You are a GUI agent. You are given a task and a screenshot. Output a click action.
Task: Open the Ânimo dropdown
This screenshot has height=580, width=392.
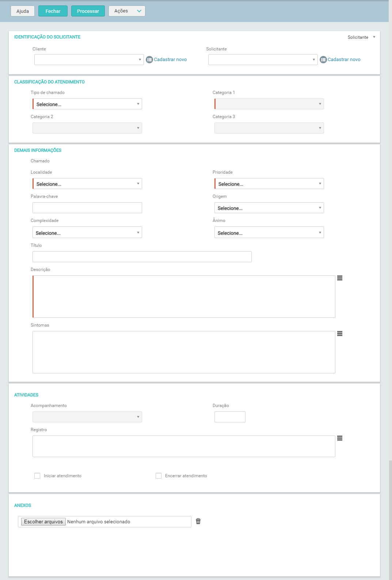coord(269,232)
